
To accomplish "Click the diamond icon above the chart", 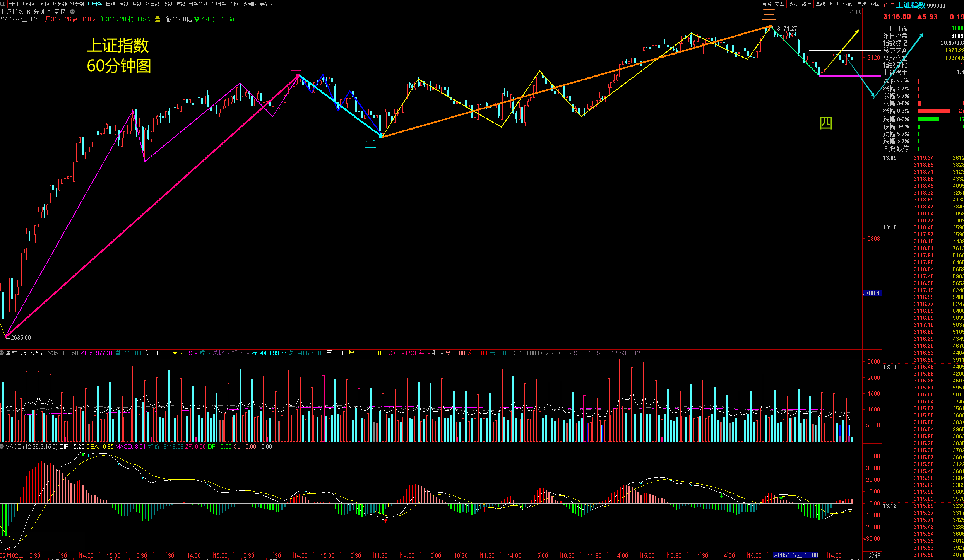I will [851, 12].
